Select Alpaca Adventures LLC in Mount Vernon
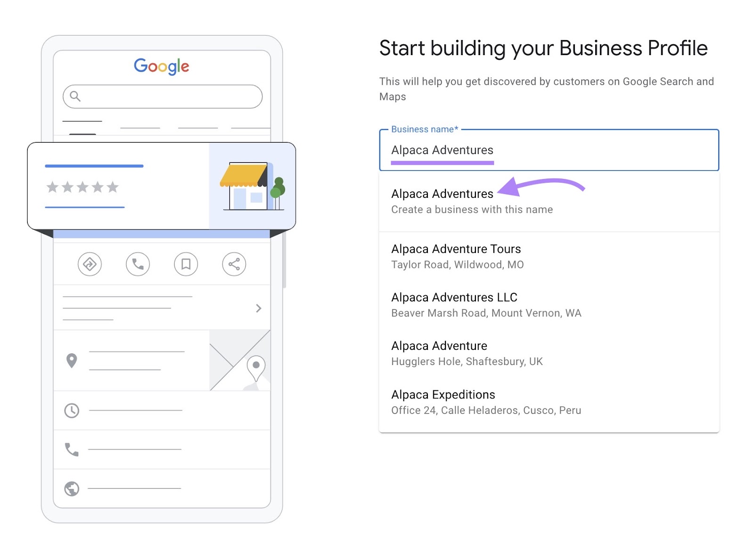 click(x=454, y=297)
